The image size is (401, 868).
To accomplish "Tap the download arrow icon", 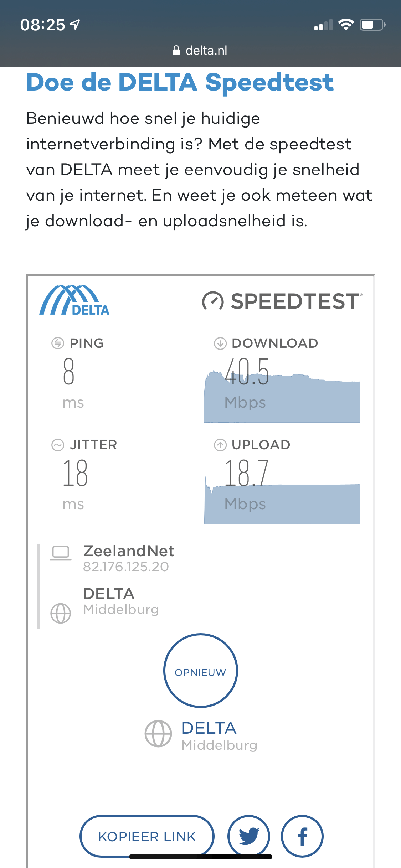I will [x=220, y=343].
